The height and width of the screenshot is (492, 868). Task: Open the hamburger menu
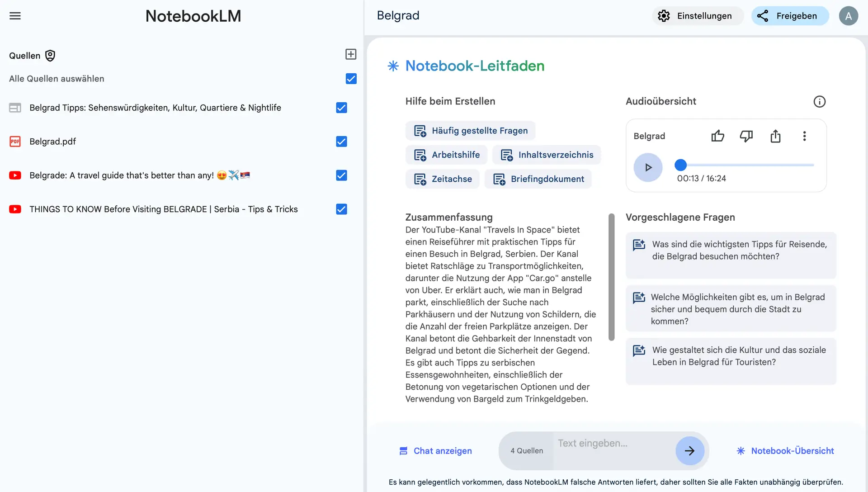(15, 16)
